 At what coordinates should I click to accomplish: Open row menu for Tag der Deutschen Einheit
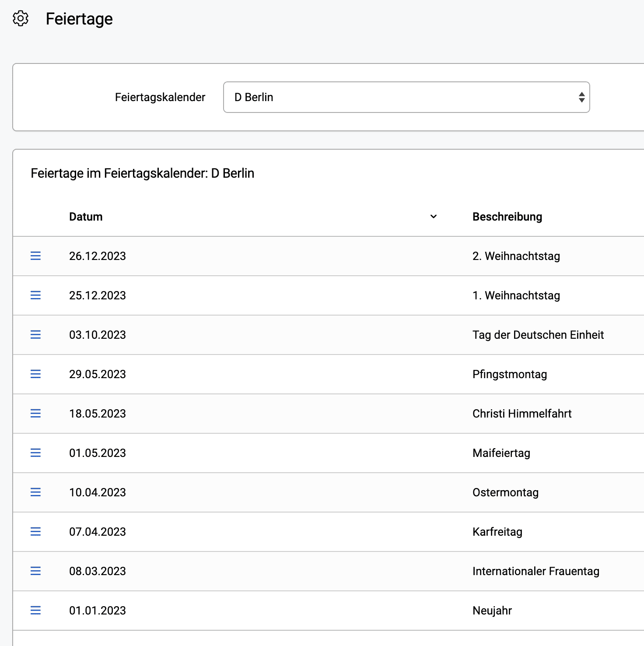[x=35, y=335]
